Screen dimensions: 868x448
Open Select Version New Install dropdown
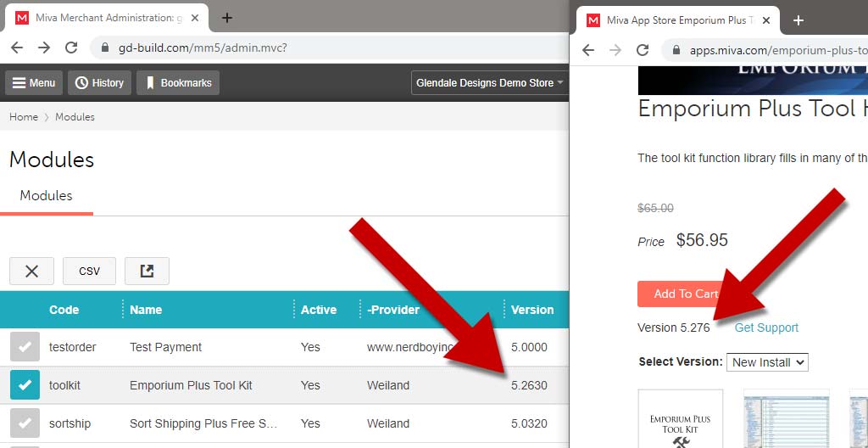pyautogui.click(x=767, y=362)
